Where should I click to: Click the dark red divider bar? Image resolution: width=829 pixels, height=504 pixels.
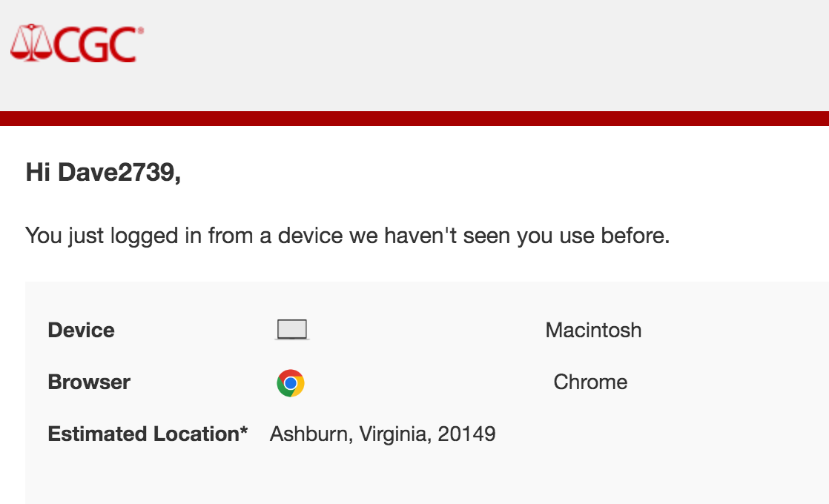tap(414, 119)
